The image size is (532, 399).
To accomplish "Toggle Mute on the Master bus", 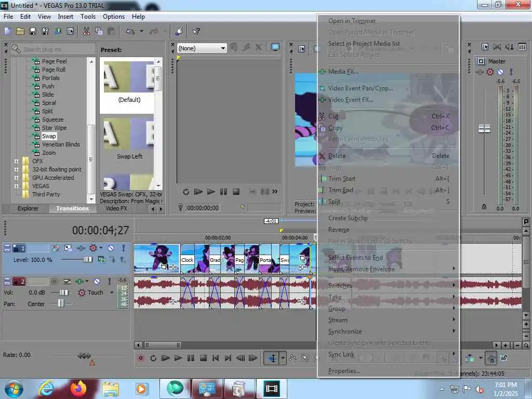I will pos(500,72).
